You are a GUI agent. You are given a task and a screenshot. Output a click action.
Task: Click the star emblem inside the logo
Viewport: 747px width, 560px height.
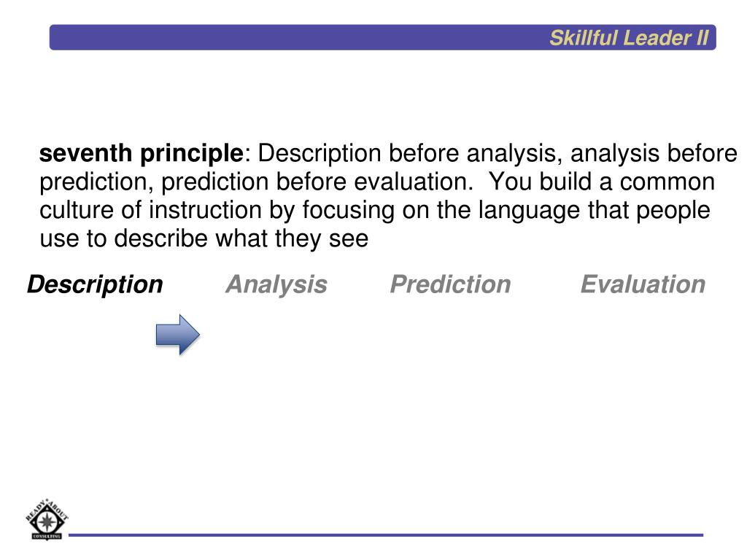[x=47, y=522]
